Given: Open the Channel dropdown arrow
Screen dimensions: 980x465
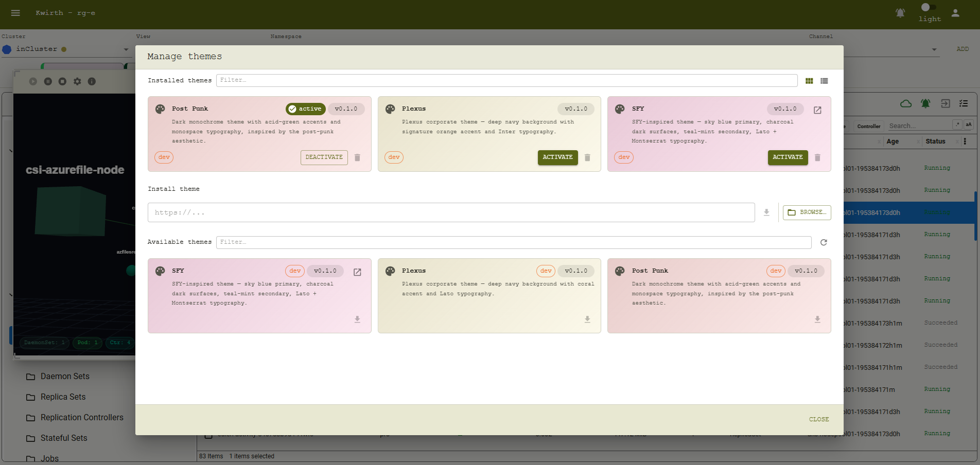Looking at the screenshot, I should click(x=934, y=49).
